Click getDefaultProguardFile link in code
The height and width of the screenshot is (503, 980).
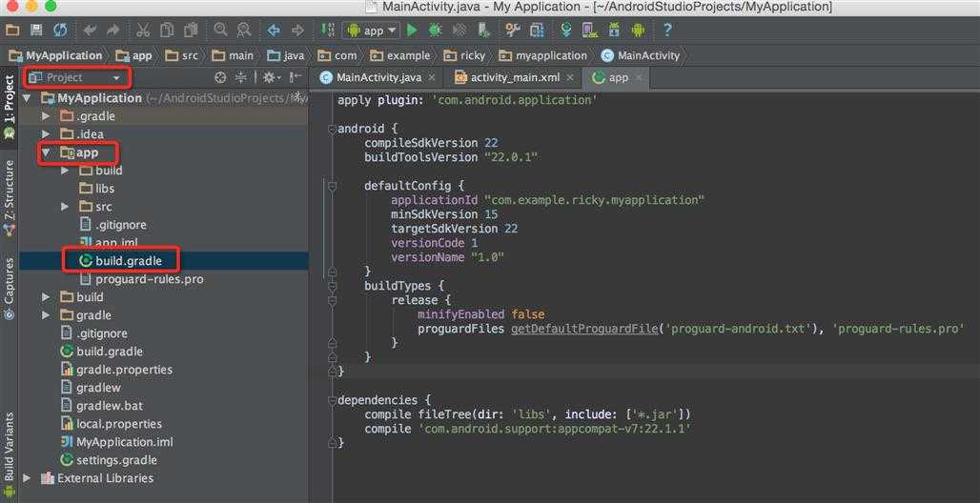point(584,329)
